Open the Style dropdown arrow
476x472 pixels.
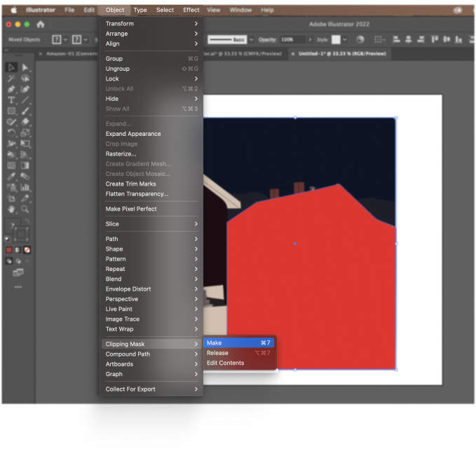coord(345,40)
